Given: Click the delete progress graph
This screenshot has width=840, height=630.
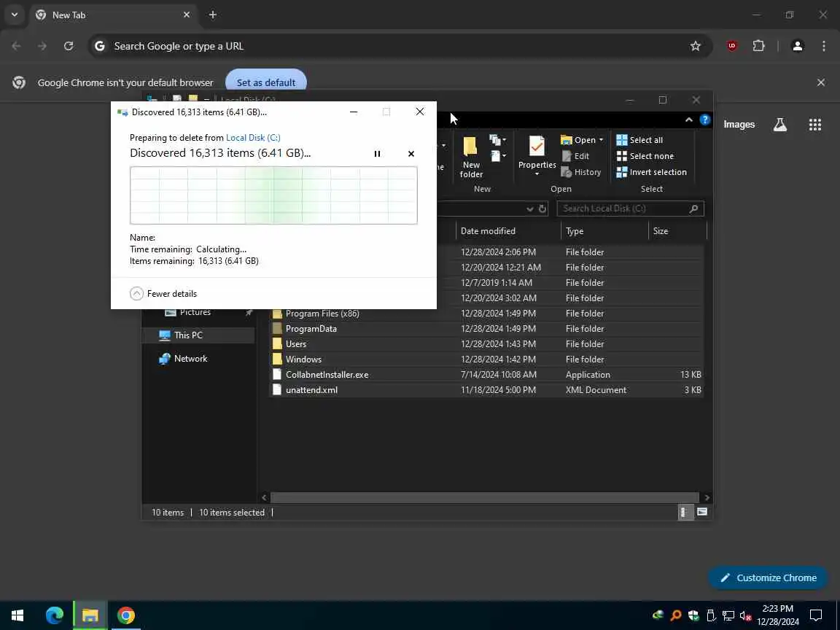Looking at the screenshot, I should pos(273,195).
